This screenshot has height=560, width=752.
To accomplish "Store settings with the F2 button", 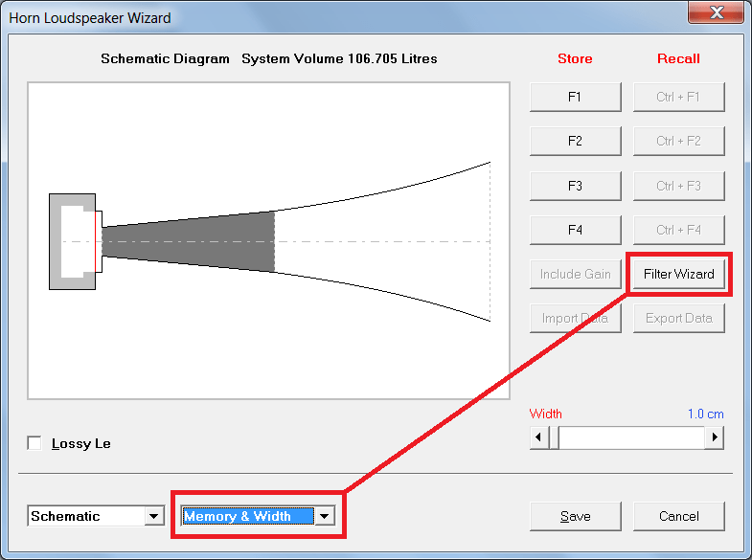I will [575, 142].
